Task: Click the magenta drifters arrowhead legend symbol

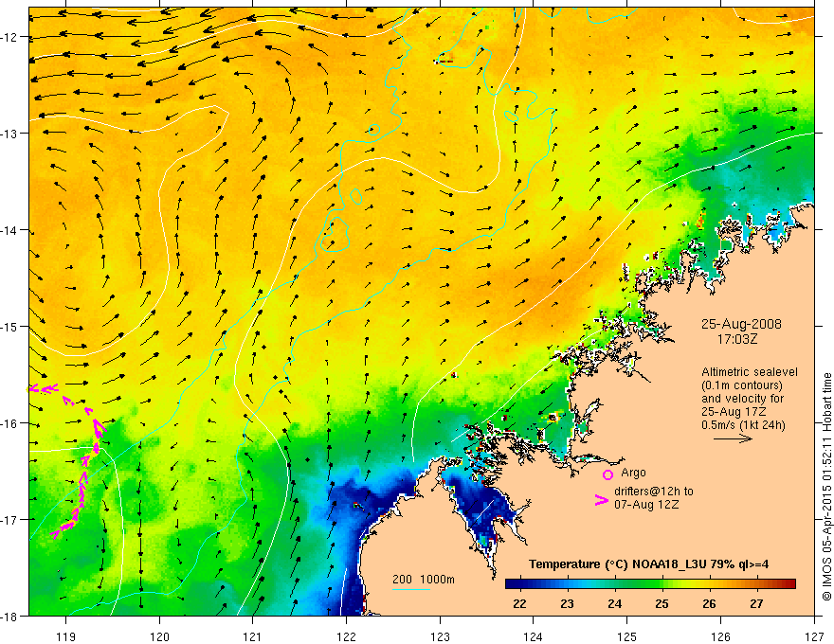Action: pyautogui.click(x=601, y=500)
